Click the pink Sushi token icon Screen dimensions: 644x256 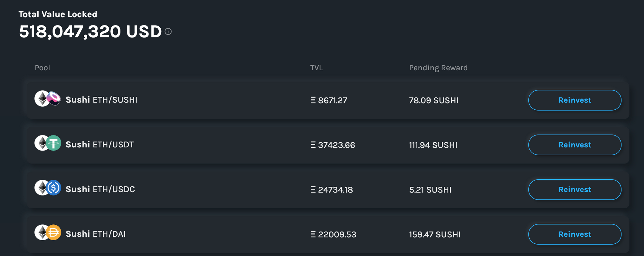(x=54, y=98)
